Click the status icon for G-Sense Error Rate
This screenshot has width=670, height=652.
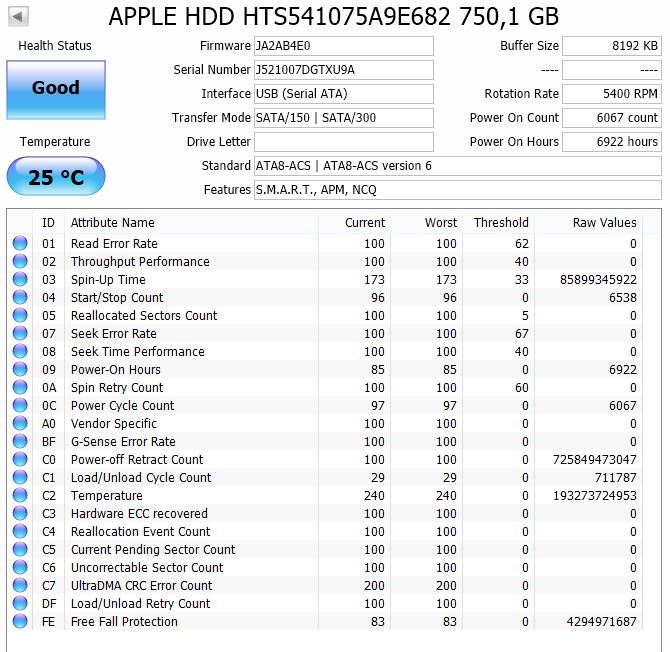pyautogui.click(x=20, y=441)
